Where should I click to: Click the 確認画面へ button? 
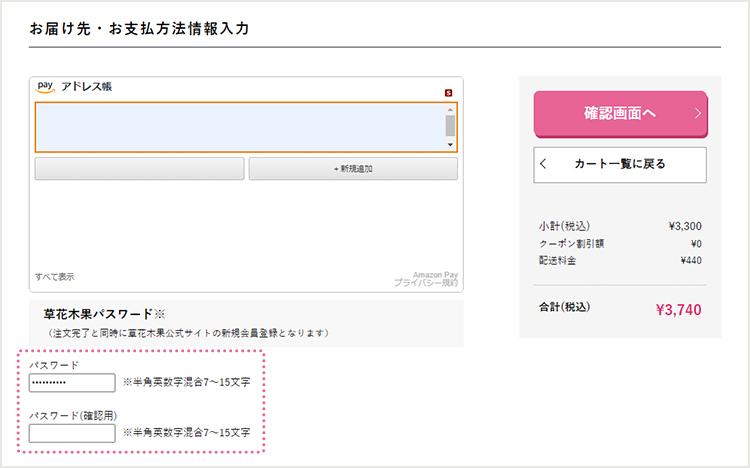click(620, 114)
